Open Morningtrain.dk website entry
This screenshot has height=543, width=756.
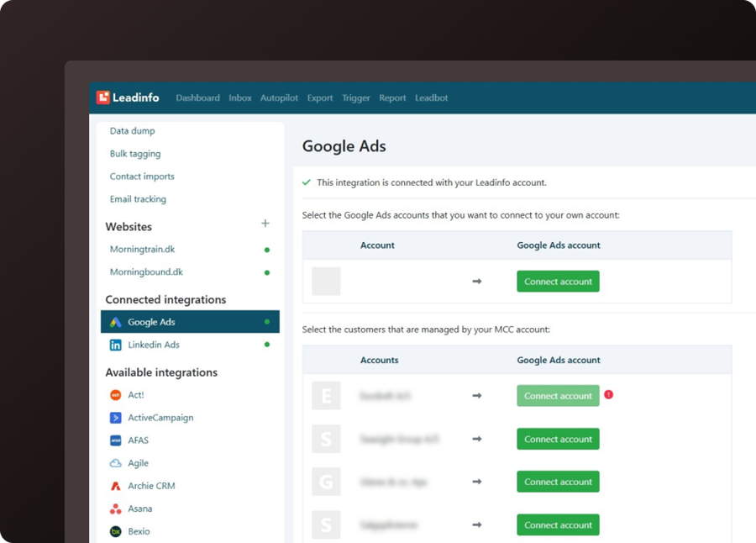pos(142,250)
